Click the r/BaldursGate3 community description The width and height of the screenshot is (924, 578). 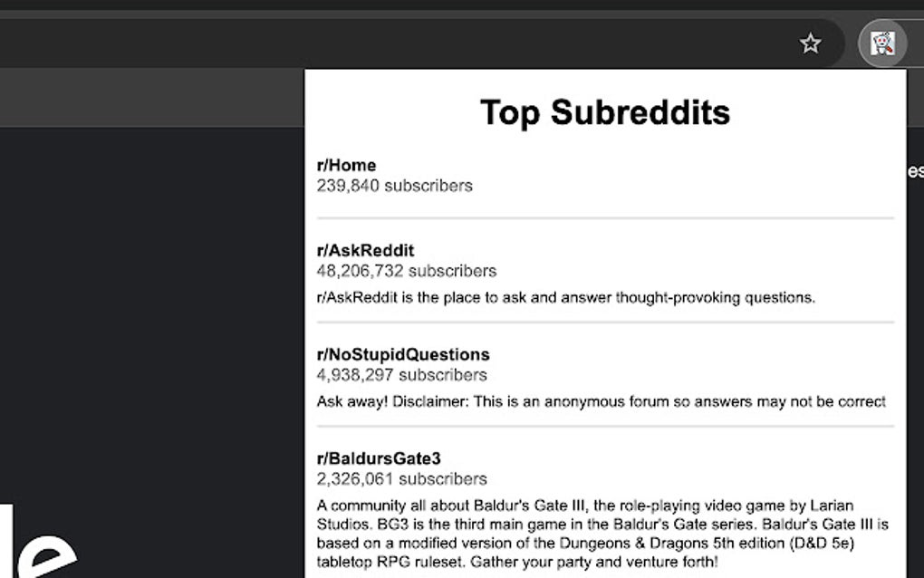[x=601, y=535]
